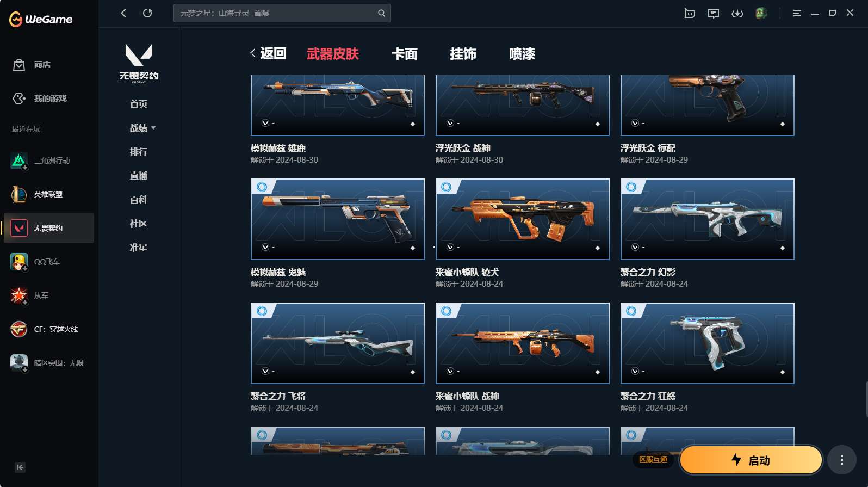Open the download manager icon
868x487 pixels.
tap(737, 13)
